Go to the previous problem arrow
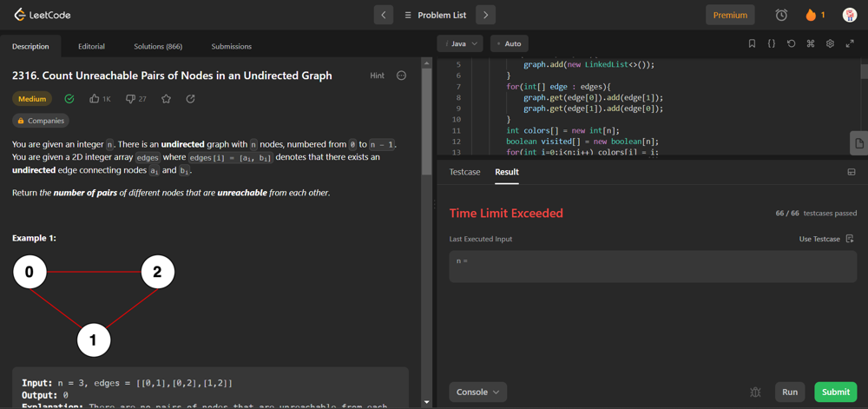Viewport: 868px width, 409px height. point(384,15)
